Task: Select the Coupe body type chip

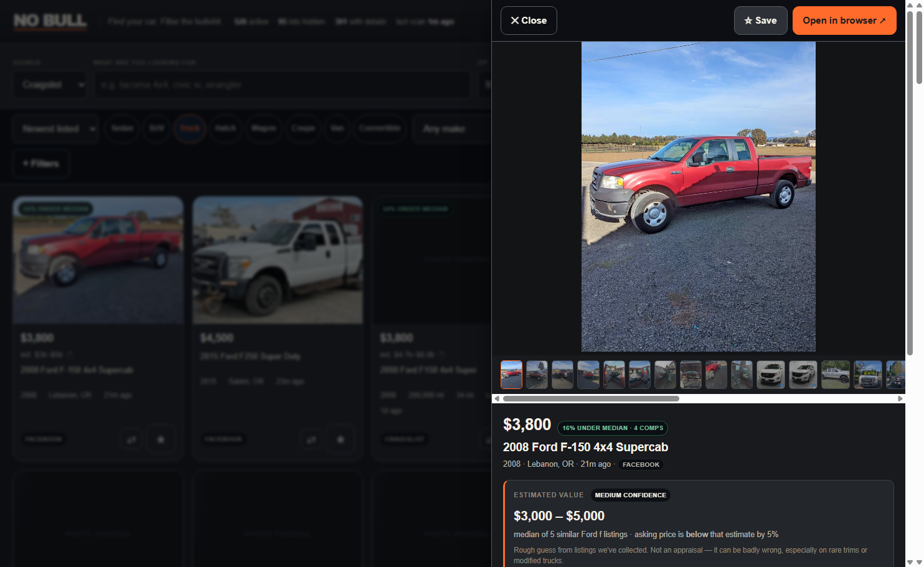Action: click(303, 128)
